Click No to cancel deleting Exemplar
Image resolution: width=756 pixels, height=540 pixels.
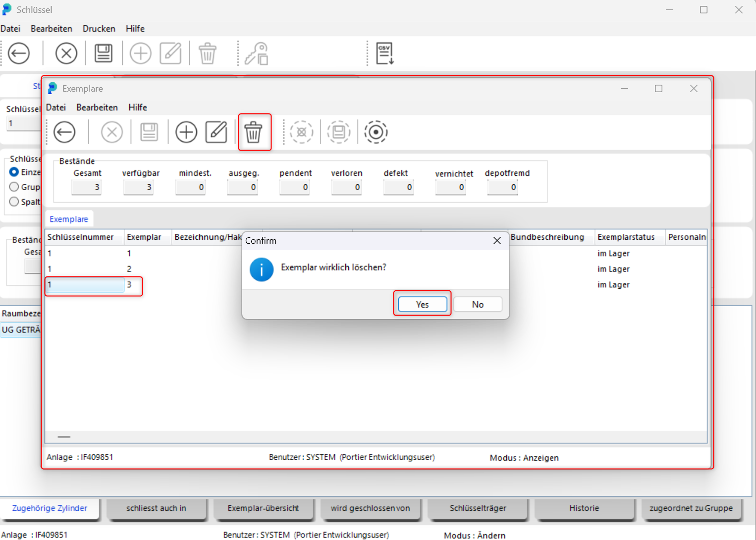pyautogui.click(x=478, y=304)
